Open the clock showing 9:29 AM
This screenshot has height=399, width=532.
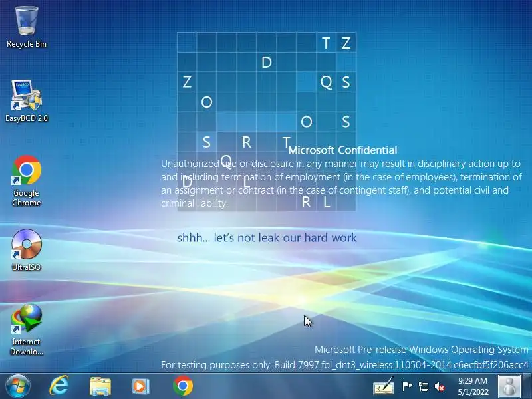click(473, 386)
